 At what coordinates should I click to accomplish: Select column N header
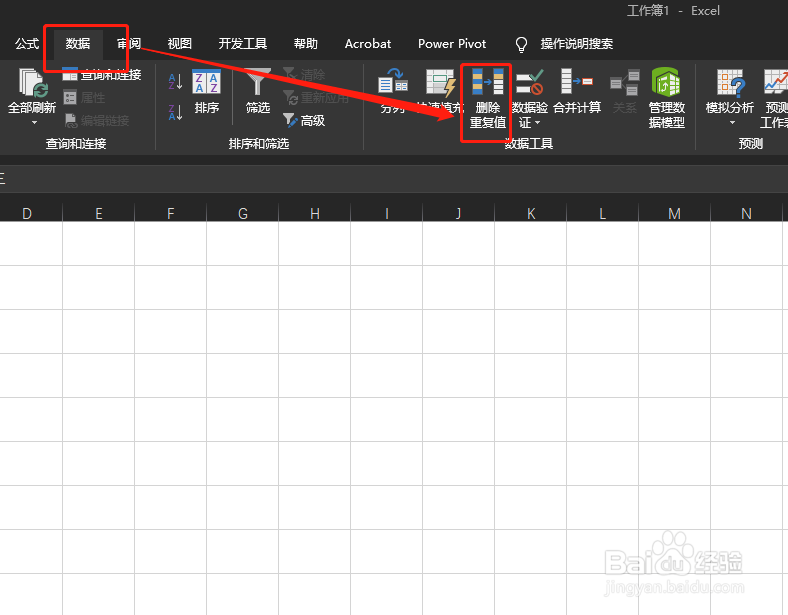746,214
